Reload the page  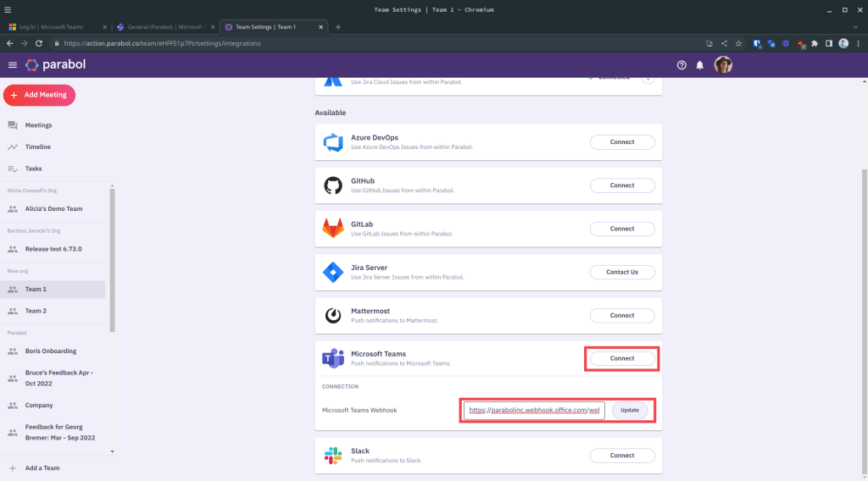[39, 43]
